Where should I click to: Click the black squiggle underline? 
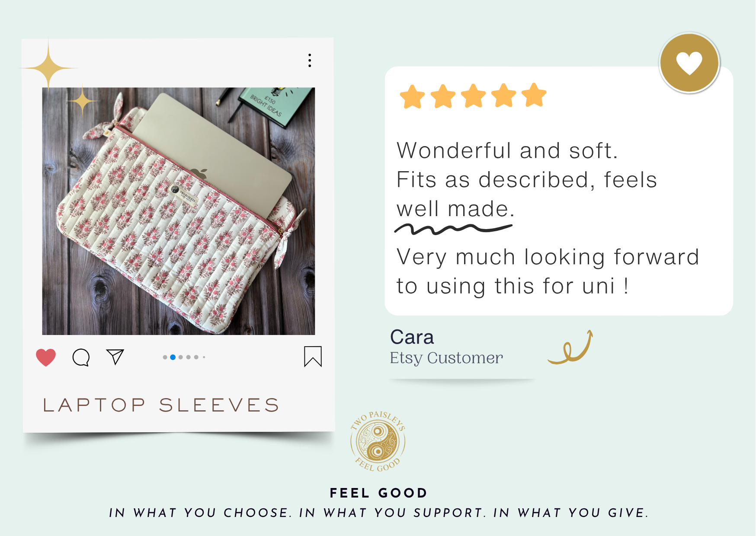453,229
